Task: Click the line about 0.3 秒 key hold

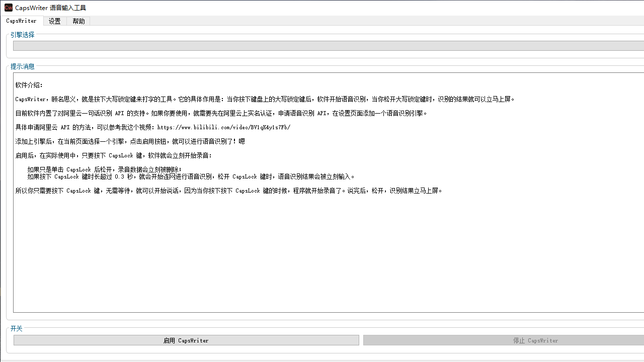Action: [191, 176]
